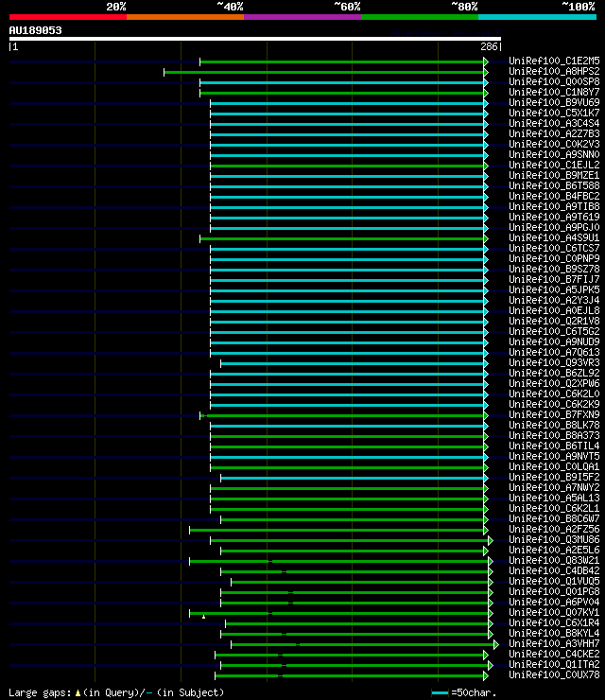Click the arrowhead ending UniRef100_A3VHH7 bar
Viewport: 605px width, 700px height.
[x=496, y=644]
